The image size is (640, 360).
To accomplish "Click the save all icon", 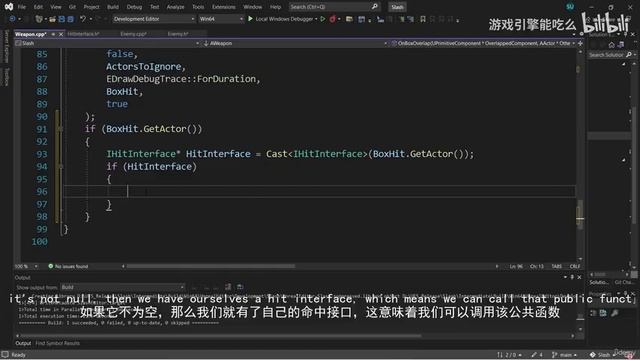I will [71, 19].
